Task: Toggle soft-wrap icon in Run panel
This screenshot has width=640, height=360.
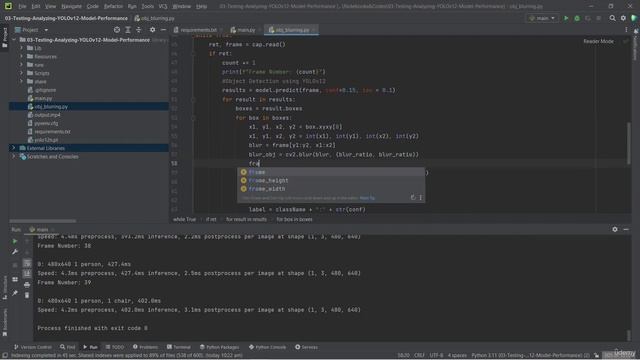Action: tap(27, 263)
